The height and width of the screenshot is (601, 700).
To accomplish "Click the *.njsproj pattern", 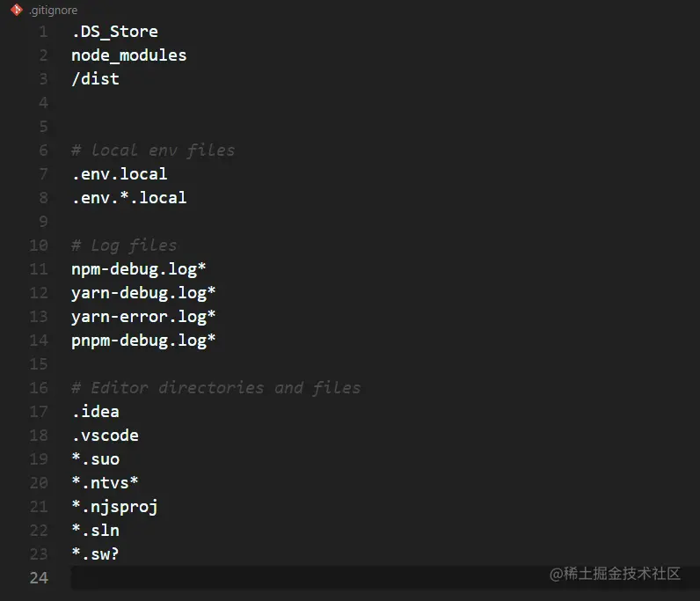I will click(x=114, y=507).
